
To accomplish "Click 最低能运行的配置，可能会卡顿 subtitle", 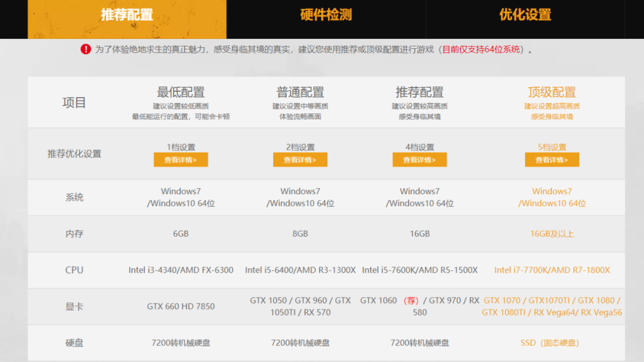I will pyautogui.click(x=181, y=117).
